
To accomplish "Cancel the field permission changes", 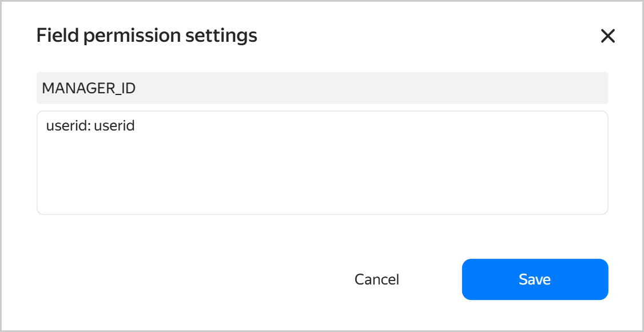I will pyautogui.click(x=377, y=279).
